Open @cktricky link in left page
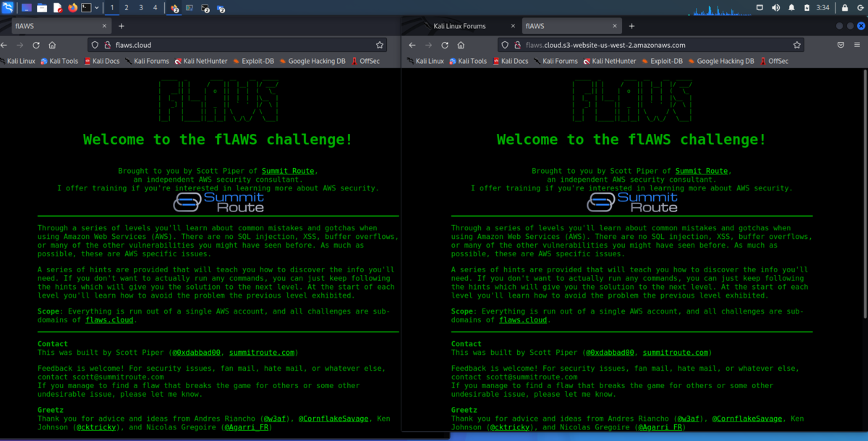The width and height of the screenshot is (868, 441). 95,427
